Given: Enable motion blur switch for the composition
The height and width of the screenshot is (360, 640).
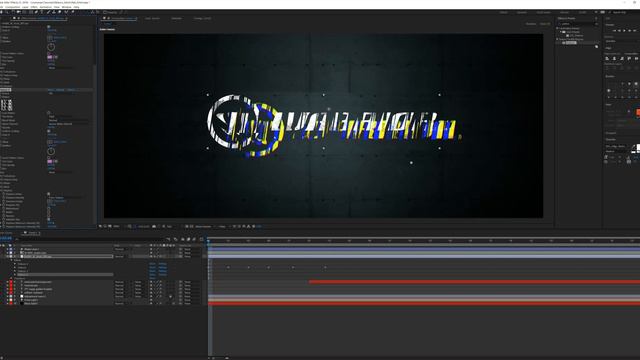Looking at the screenshot, I should tap(194, 240).
